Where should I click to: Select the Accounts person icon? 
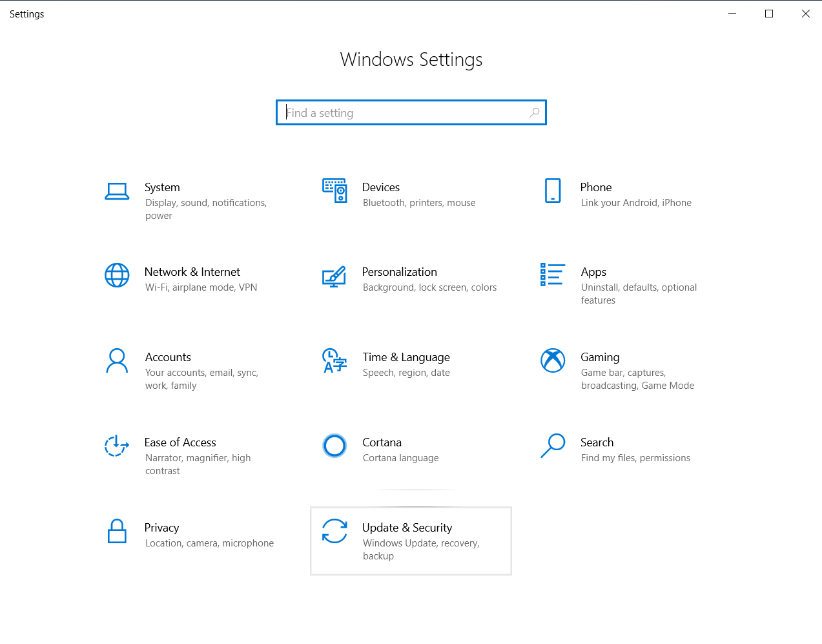117,360
